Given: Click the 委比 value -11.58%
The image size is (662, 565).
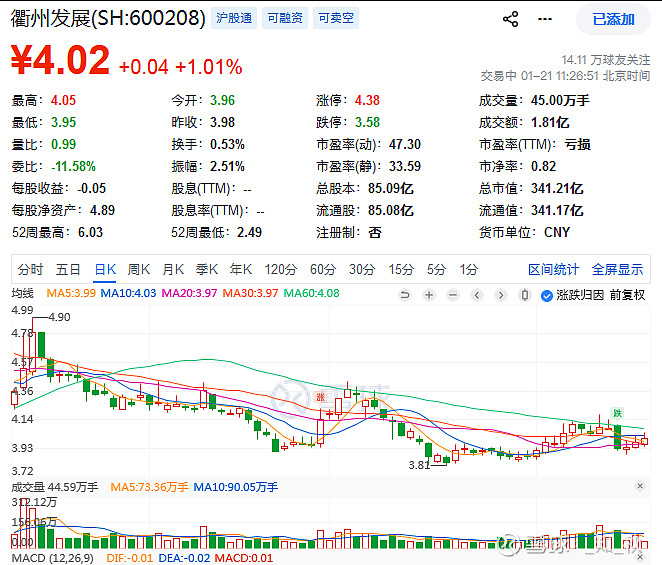Looking at the screenshot, I should point(73,166).
